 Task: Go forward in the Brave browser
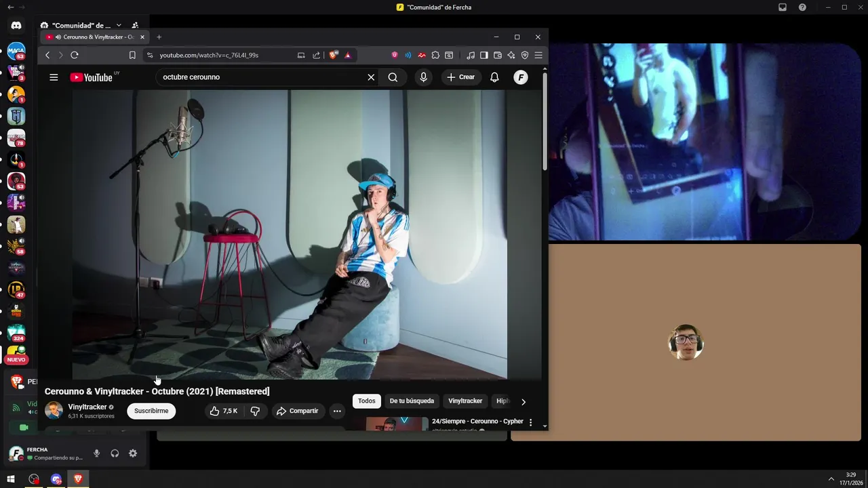tap(60, 55)
